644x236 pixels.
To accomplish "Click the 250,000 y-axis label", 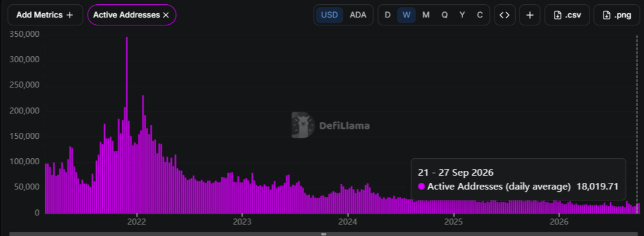I will point(24,85).
